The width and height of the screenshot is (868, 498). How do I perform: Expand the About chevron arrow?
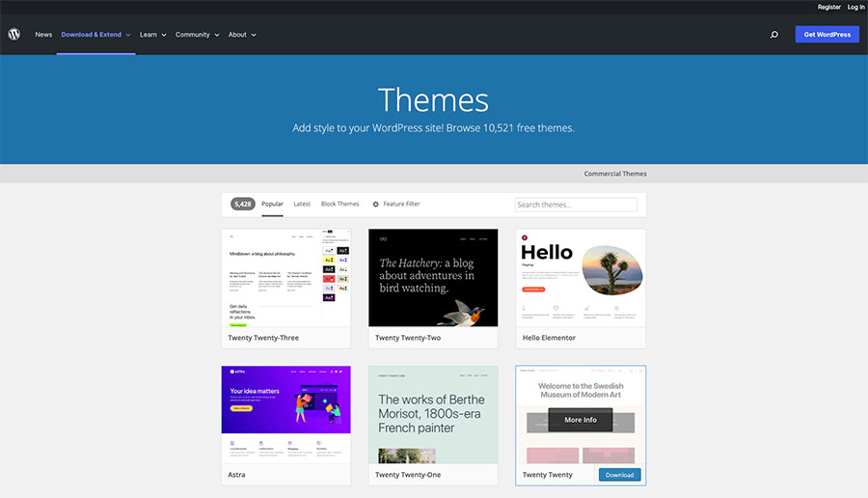(x=254, y=35)
